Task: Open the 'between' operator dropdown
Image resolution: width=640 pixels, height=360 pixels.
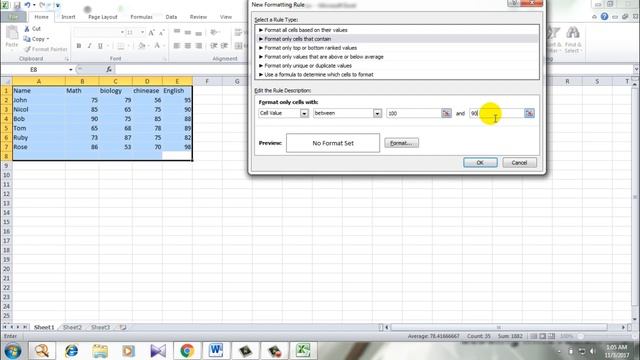Action: tap(377, 113)
